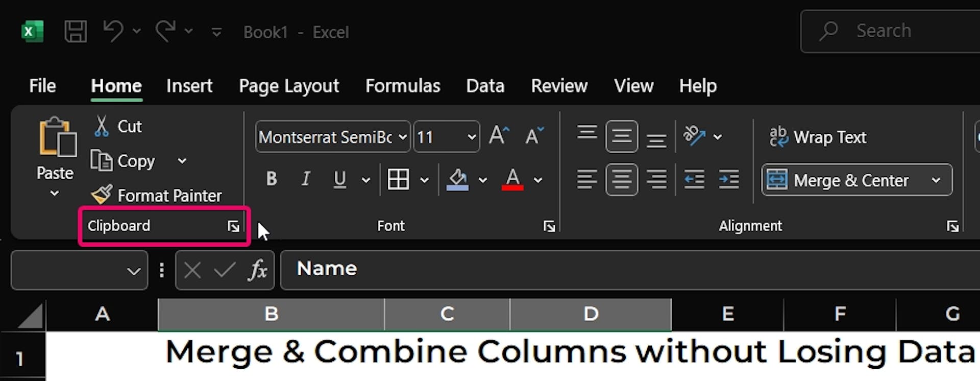This screenshot has width=980, height=381.
Task: Click the Save icon in title bar
Action: click(x=76, y=32)
